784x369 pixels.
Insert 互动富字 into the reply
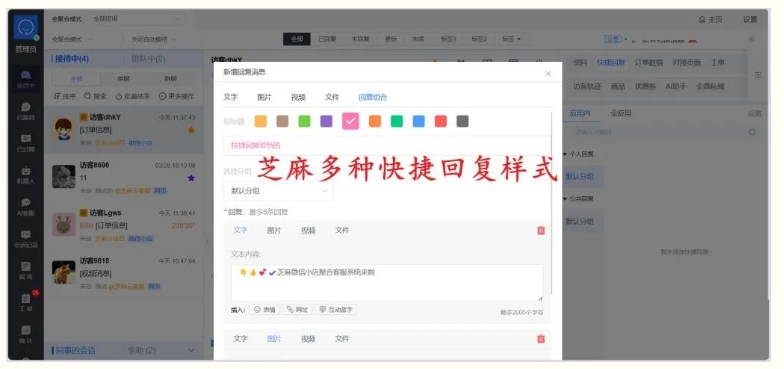point(336,310)
